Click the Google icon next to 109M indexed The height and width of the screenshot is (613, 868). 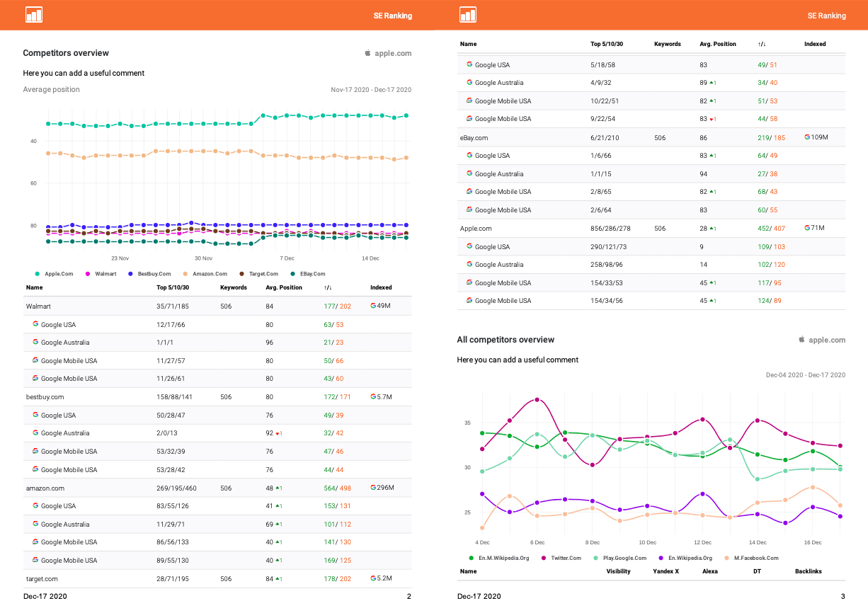[x=807, y=137]
